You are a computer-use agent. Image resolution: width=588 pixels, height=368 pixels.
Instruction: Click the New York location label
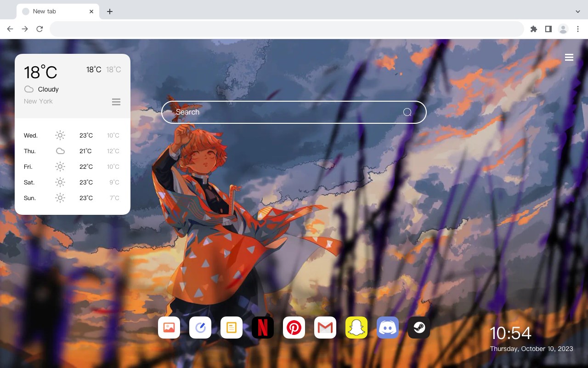(x=38, y=101)
